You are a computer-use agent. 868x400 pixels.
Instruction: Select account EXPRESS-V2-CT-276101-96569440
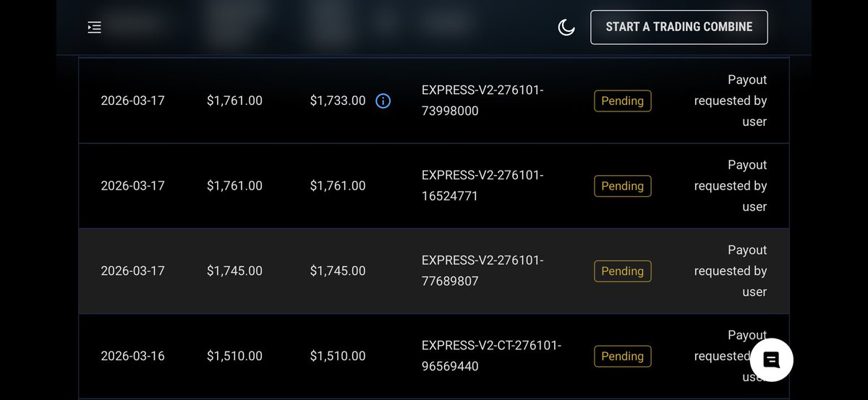[x=492, y=356]
